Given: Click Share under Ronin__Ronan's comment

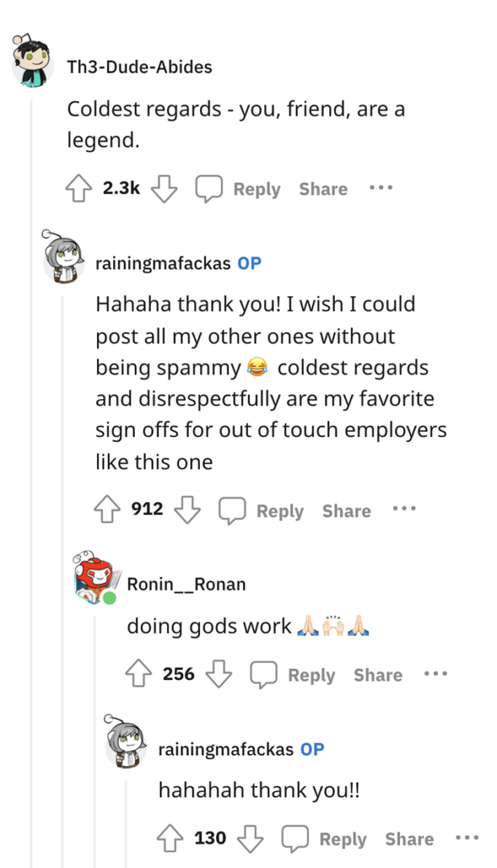Looking at the screenshot, I should pos(377,674).
